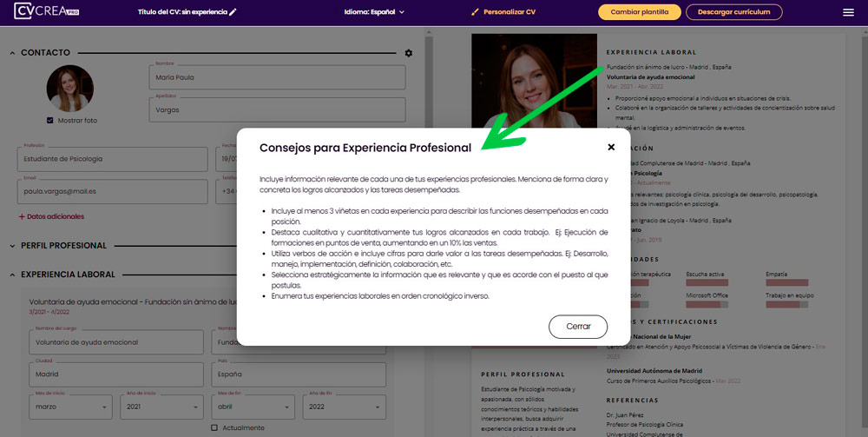Viewport: 868px width, 437px height.
Task: Click the Referencias heading in preview
Action: click(632, 400)
